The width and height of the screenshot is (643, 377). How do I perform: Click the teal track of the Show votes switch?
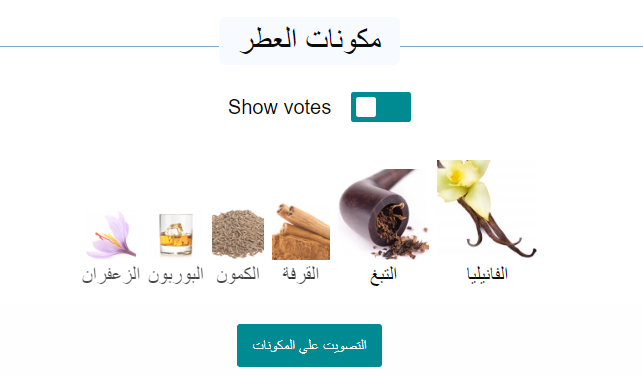[394, 107]
